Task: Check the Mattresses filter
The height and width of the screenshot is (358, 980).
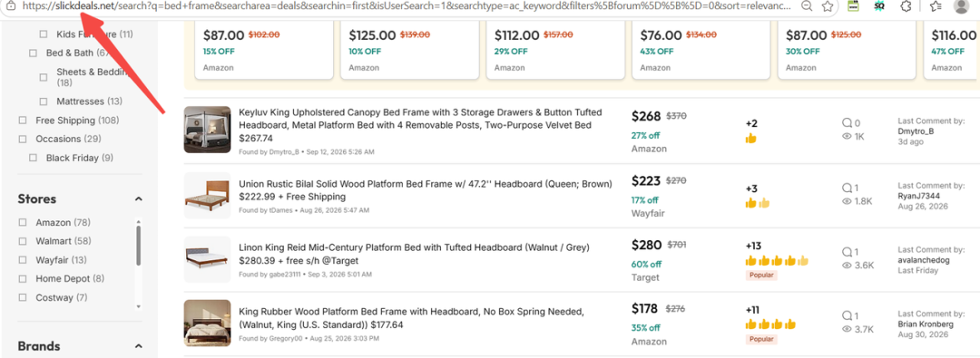Action: click(44, 102)
